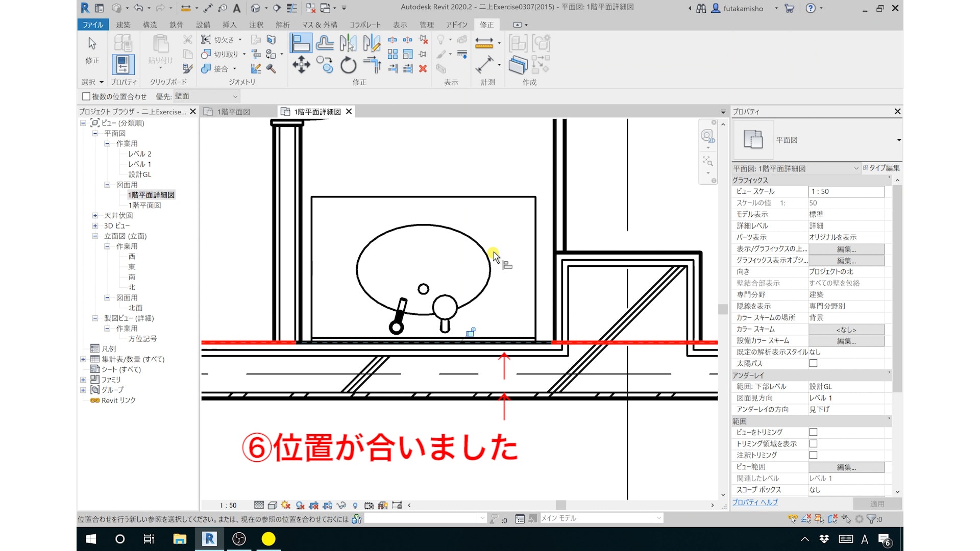Switch to the 1階平面図 view tab
This screenshot has height=551, width=980.
233,112
